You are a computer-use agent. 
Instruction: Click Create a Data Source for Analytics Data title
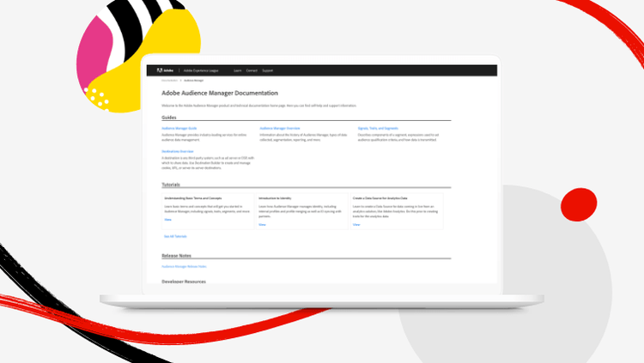(380, 198)
